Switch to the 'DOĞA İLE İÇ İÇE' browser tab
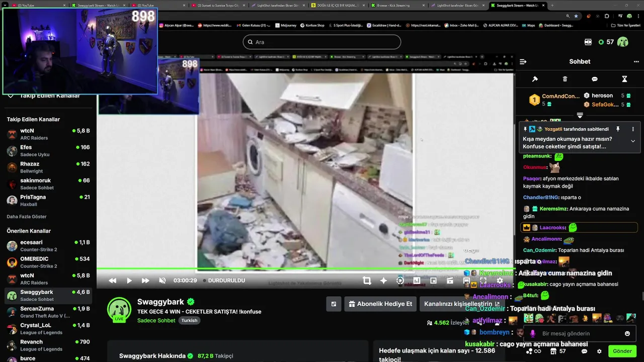 coord(337,5)
